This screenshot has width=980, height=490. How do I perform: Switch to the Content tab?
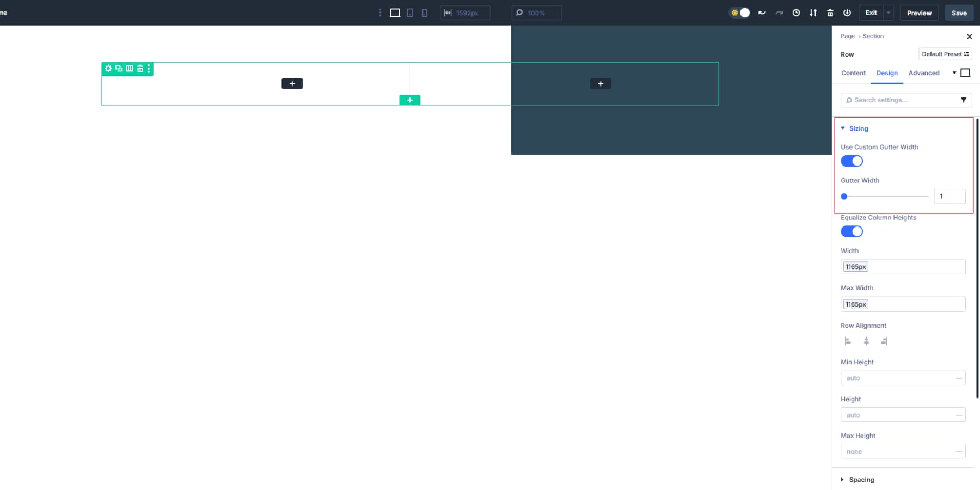click(x=853, y=72)
